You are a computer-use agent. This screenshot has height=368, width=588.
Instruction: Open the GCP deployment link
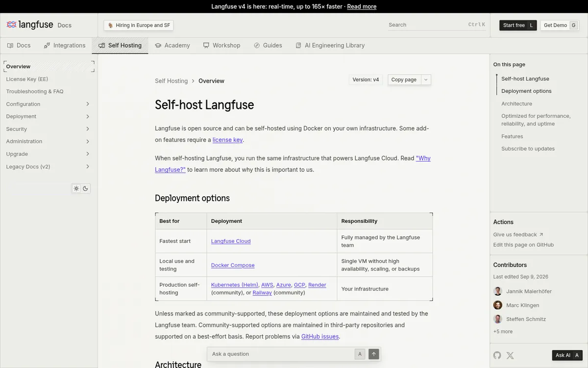[x=299, y=285]
